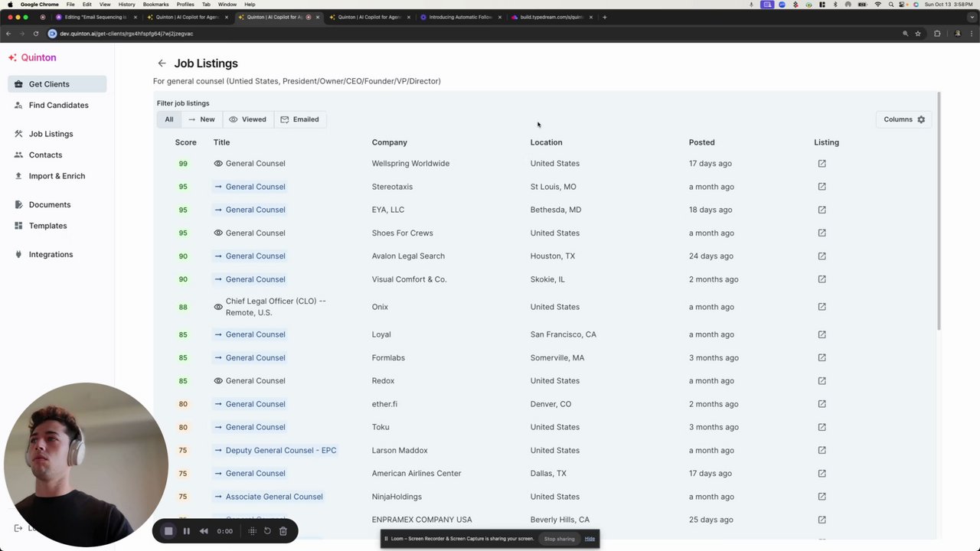Restart Loom recording with the restart icon

[267, 531]
